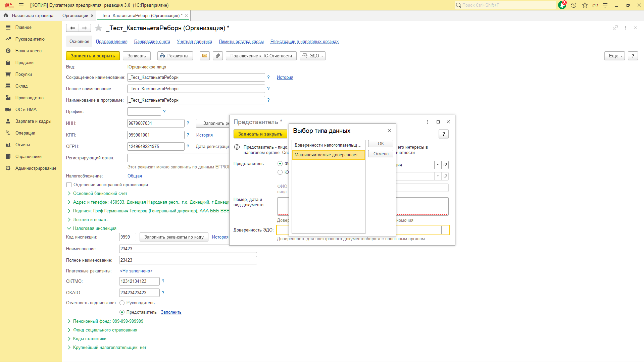Click help question mark next to ИНН
This screenshot has width=644, height=362.
188,123
